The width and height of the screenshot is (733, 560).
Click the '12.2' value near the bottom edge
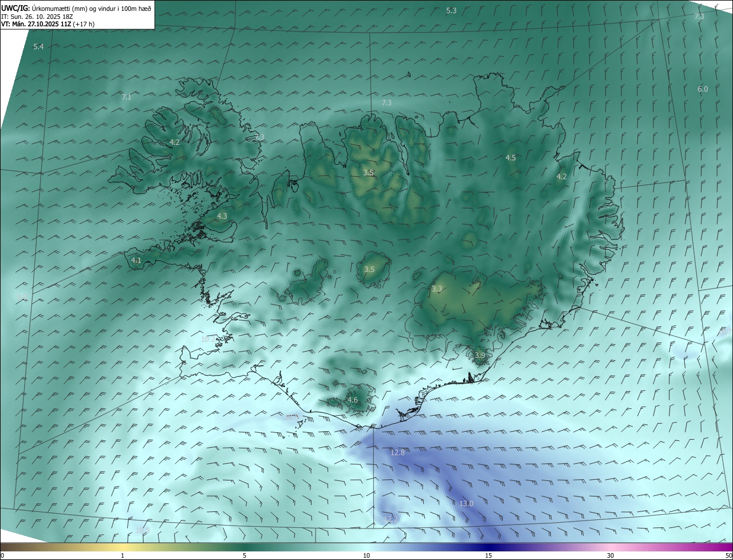(x=391, y=518)
